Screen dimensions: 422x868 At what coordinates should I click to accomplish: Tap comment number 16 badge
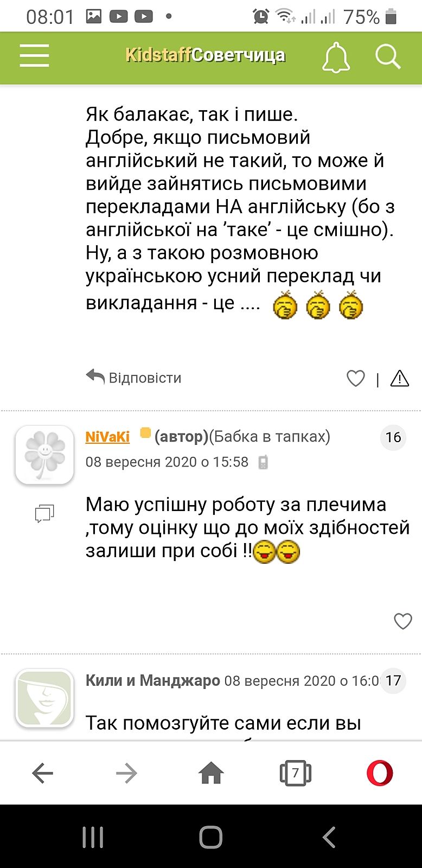tap(393, 437)
